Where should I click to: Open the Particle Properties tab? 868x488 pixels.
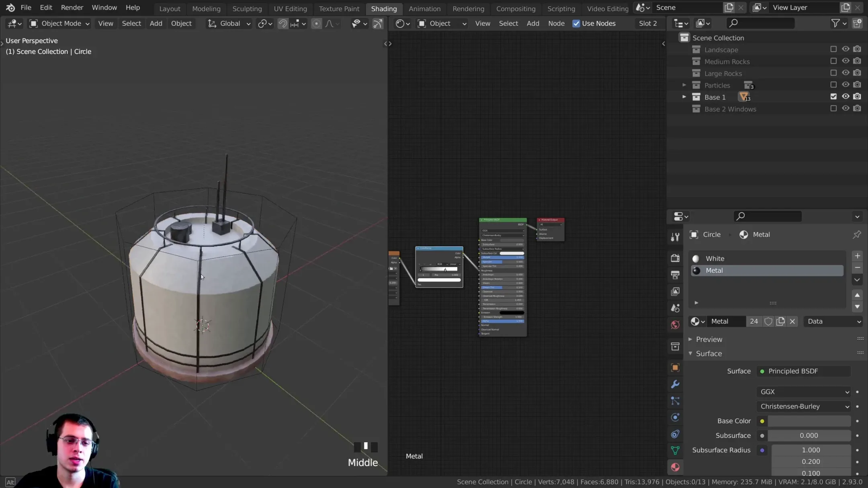(675, 401)
